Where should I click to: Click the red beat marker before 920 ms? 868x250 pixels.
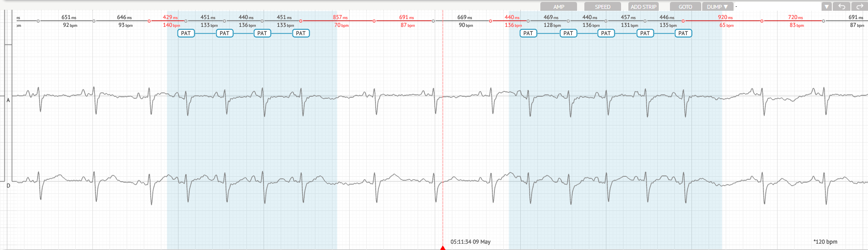pos(683,21)
